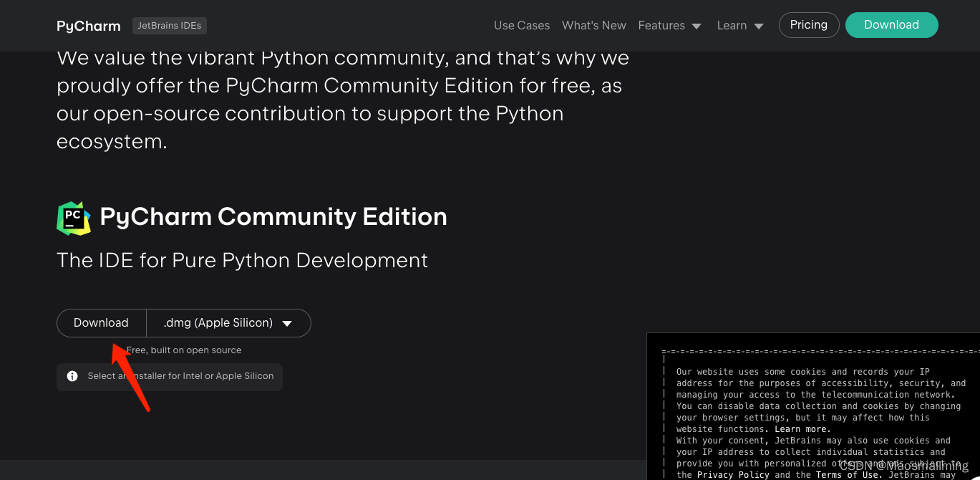Click the info icon beside installer hint
The height and width of the screenshot is (480, 980).
pos(72,376)
